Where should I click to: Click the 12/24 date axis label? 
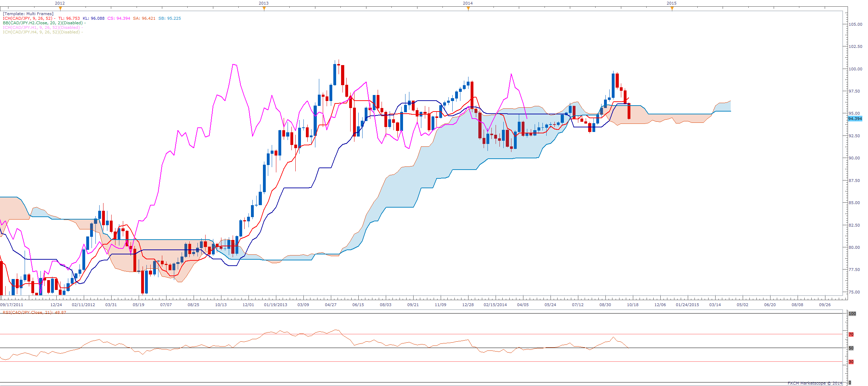pos(56,305)
